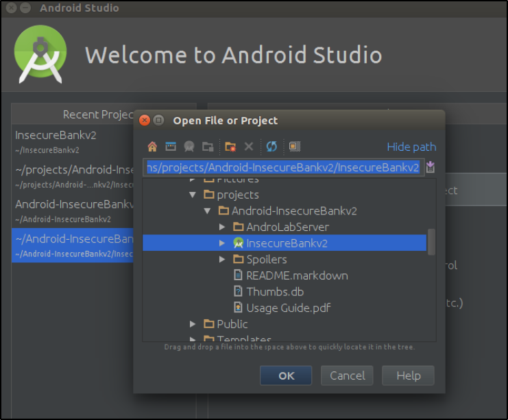Viewport: 508px width, 420px height.
Task: Click the Module directory toolbar icon
Action: pos(208,147)
